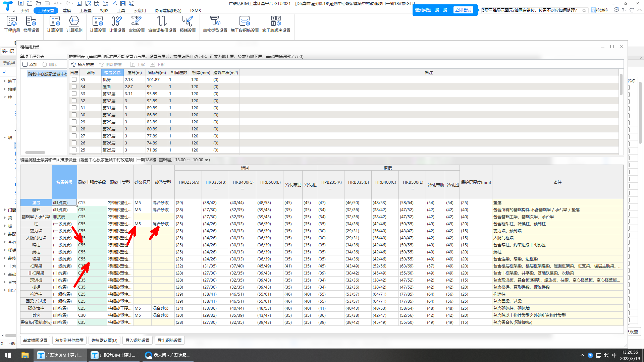Open 施工段顺序设置 icon
Viewport: 644px width, 362px height.
coord(276,24)
